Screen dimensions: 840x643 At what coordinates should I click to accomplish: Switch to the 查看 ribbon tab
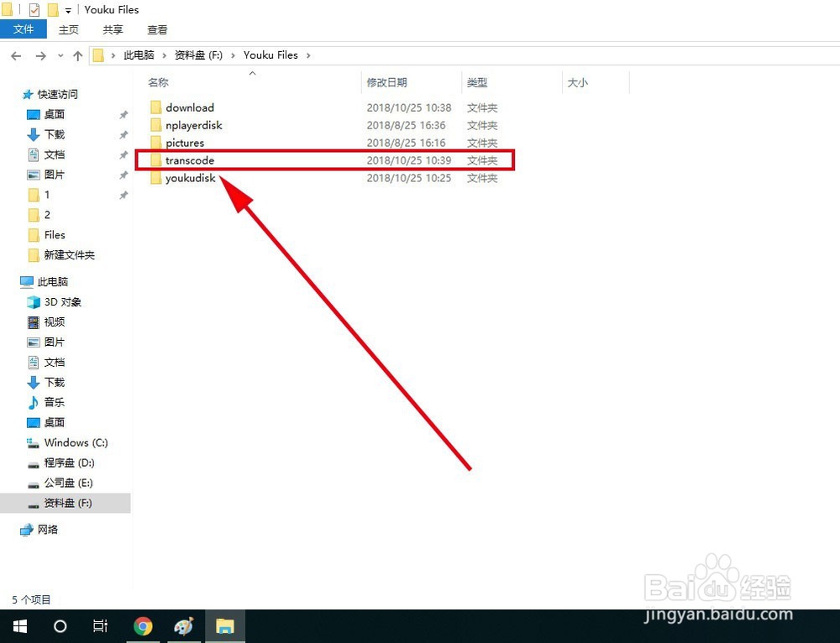click(x=157, y=30)
